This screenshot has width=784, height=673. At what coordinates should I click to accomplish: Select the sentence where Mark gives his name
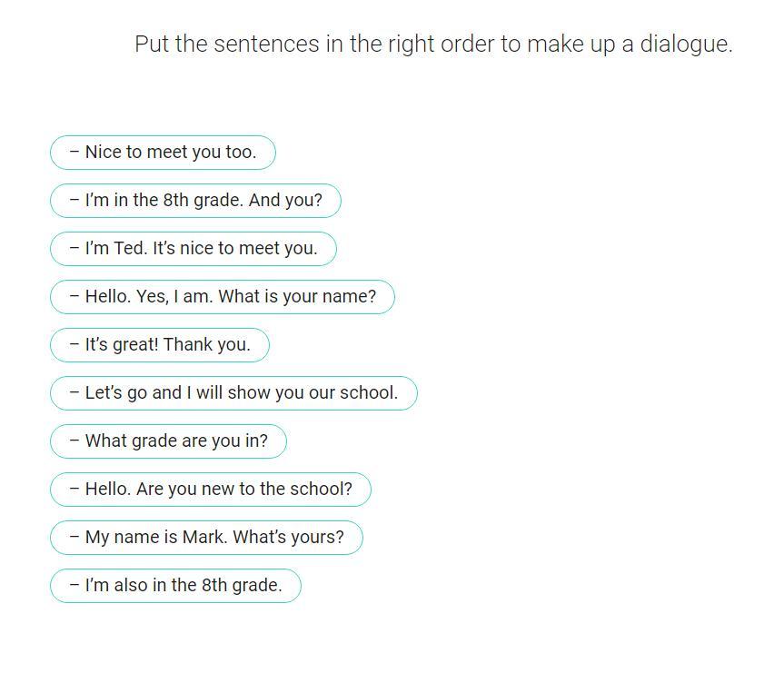pos(206,538)
